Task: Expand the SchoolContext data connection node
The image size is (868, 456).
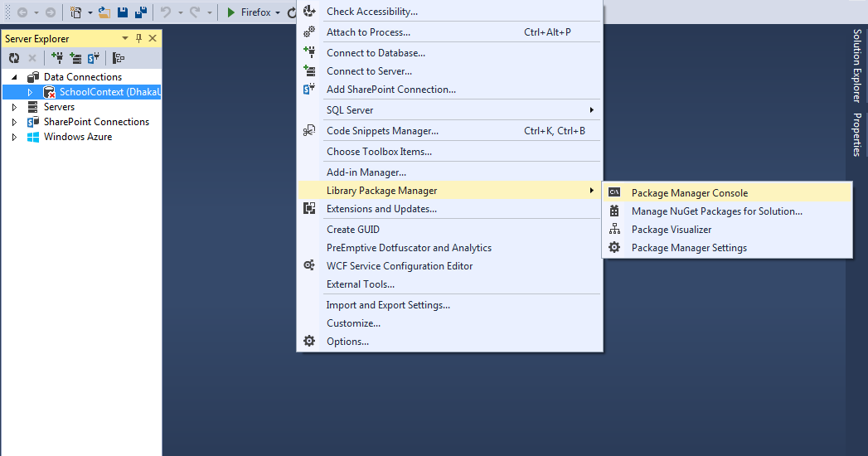Action: (x=30, y=92)
